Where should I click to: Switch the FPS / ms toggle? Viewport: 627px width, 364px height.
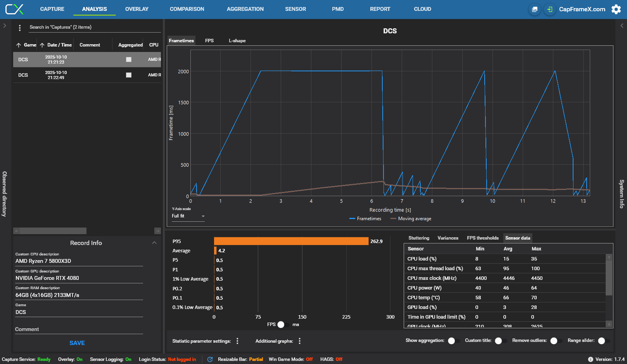coord(284,324)
